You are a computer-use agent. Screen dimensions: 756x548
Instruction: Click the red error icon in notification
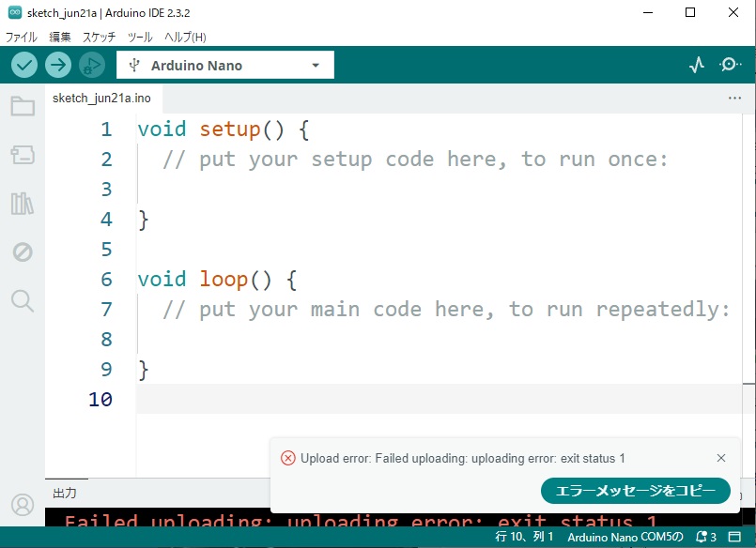[287, 458]
